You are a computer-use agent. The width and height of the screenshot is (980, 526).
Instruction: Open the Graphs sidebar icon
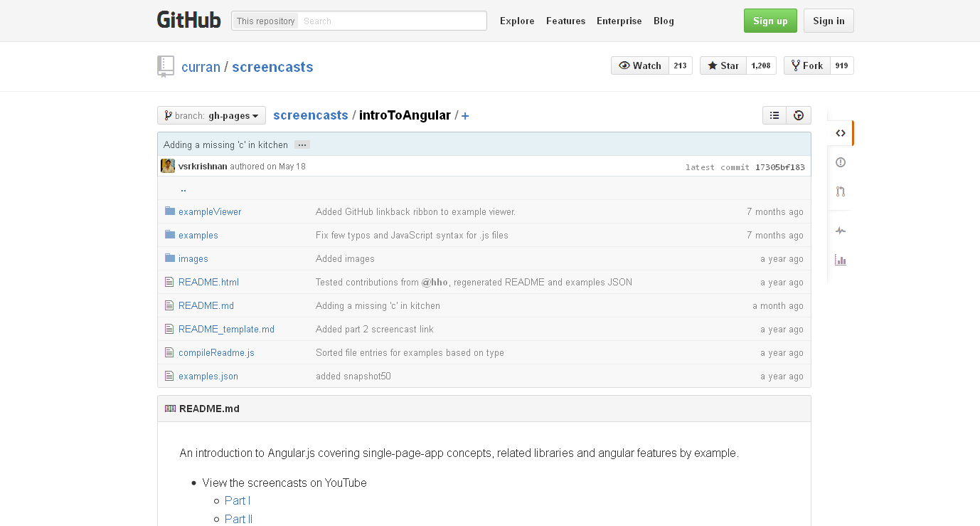841,261
